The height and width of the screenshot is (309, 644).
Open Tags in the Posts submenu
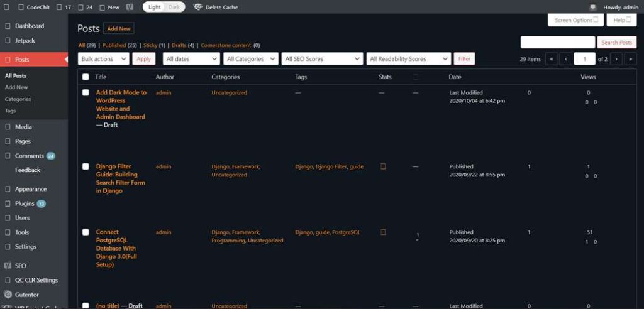(10, 111)
